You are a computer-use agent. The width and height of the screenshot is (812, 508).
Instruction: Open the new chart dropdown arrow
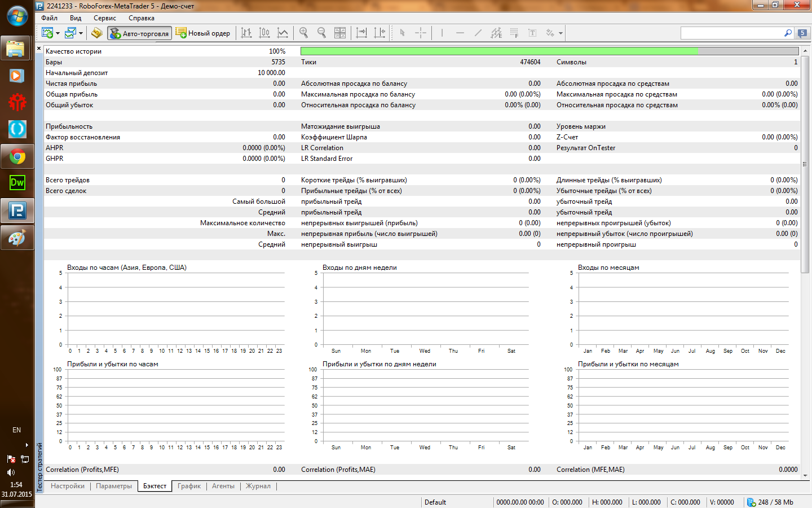58,33
